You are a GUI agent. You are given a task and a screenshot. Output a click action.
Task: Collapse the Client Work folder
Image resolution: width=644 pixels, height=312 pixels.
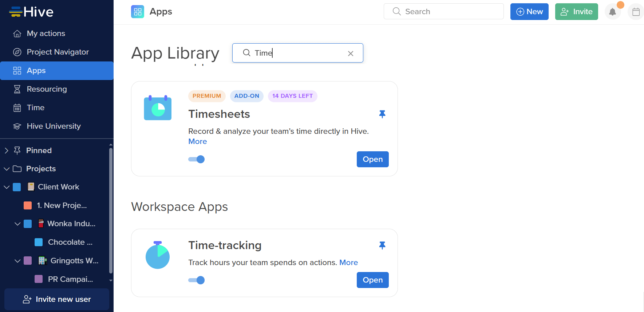pyautogui.click(x=7, y=187)
